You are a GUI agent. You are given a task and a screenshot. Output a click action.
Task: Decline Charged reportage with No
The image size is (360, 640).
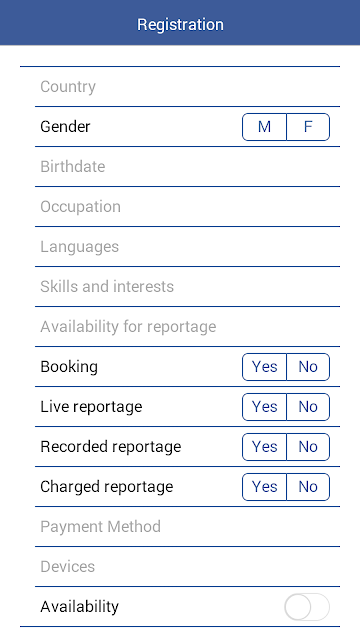point(308,487)
